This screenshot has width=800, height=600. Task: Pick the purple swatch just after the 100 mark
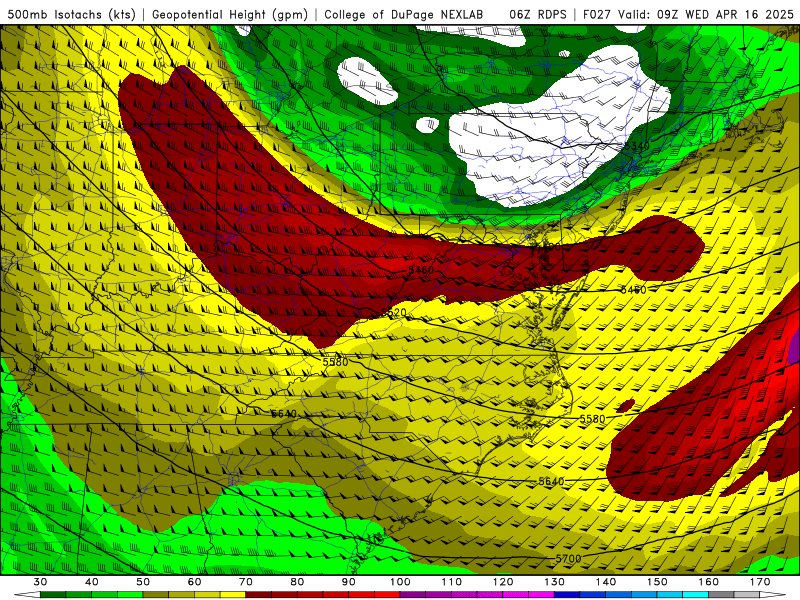coord(413,595)
